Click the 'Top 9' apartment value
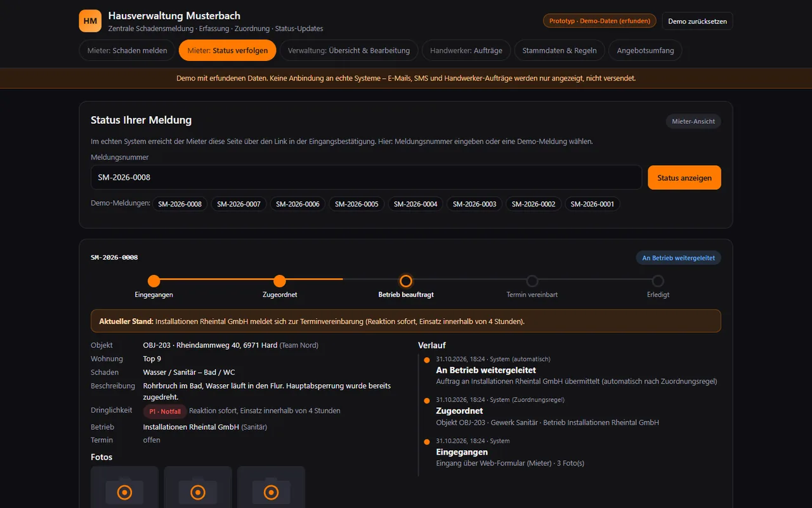 152,359
